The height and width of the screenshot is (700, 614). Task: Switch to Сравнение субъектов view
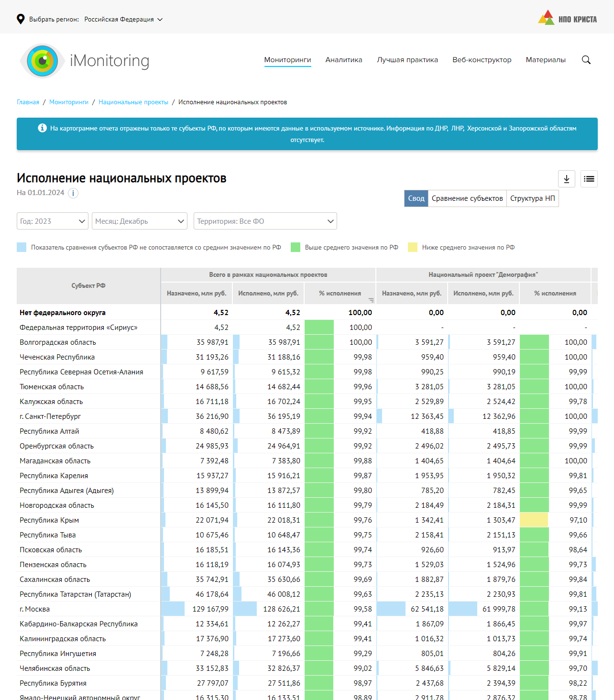click(467, 198)
